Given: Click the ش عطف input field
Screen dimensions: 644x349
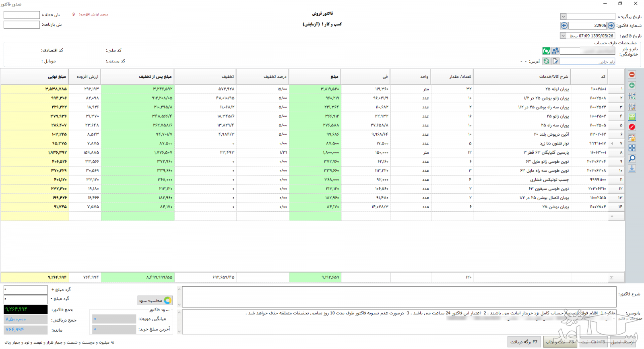Looking at the screenshot, I should [22, 15].
